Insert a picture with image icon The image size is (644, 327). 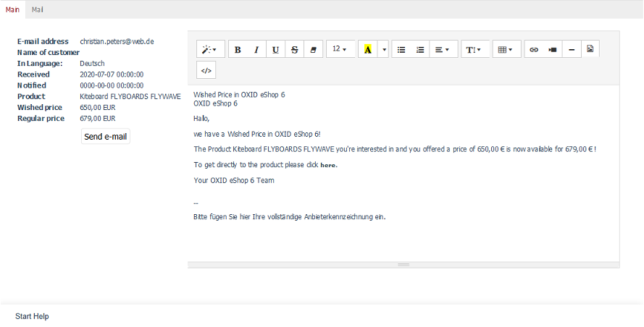coord(590,49)
